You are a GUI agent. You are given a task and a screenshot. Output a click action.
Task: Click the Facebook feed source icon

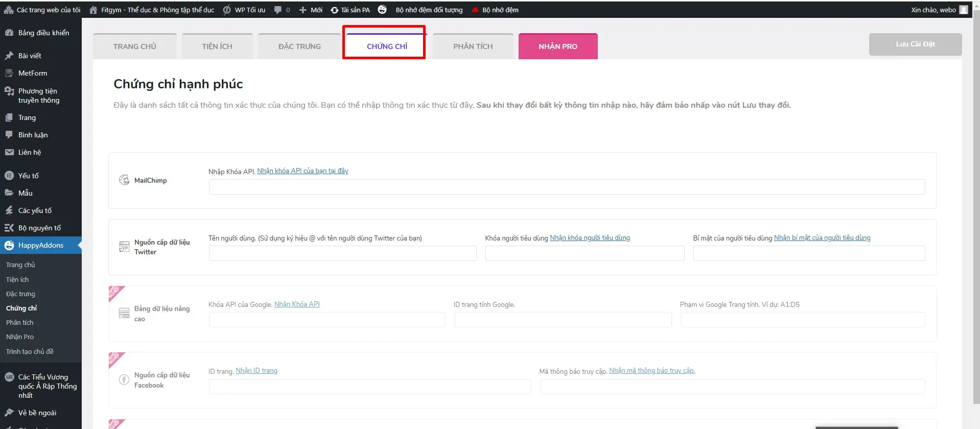click(124, 379)
